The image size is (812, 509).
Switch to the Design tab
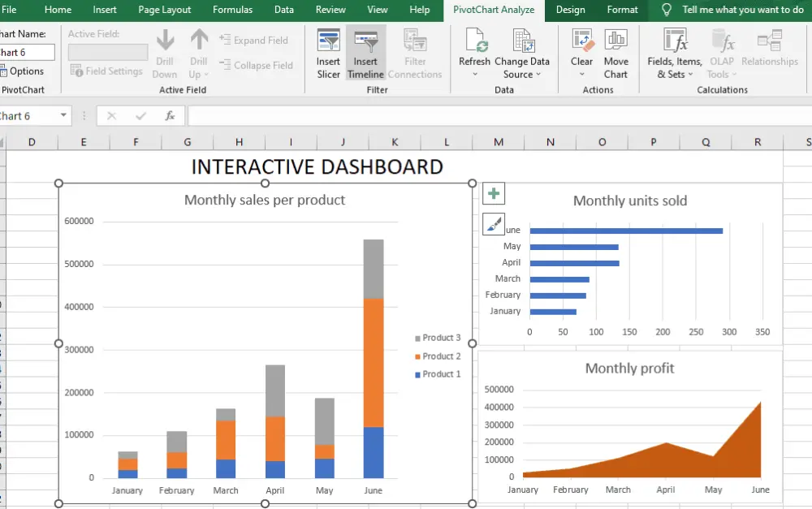point(570,11)
